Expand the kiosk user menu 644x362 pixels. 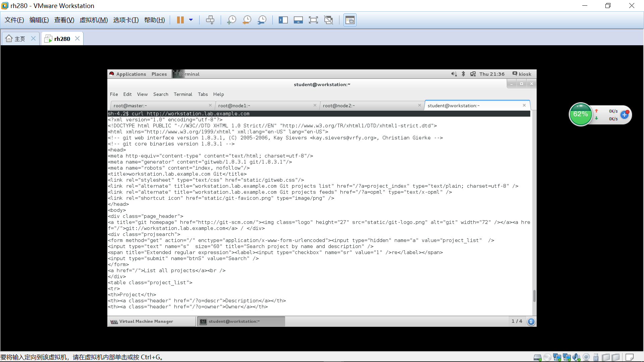tap(522, 74)
